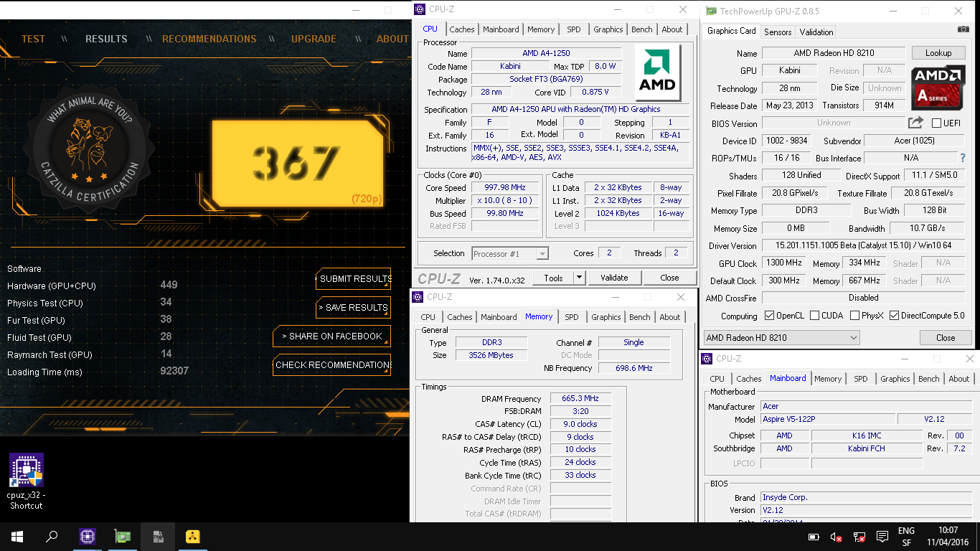Image resolution: width=980 pixels, height=551 pixels.
Task: Go to the Catzilla TEST page
Action: tap(33, 39)
